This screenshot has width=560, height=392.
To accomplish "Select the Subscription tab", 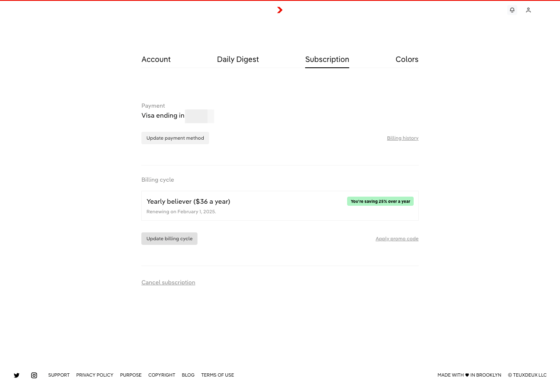I will 327,59.
